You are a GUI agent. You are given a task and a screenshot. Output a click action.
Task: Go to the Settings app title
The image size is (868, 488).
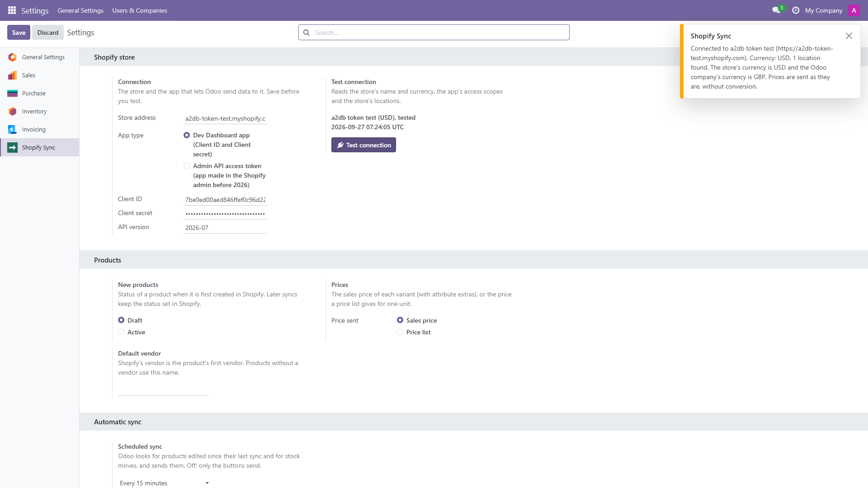point(35,10)
